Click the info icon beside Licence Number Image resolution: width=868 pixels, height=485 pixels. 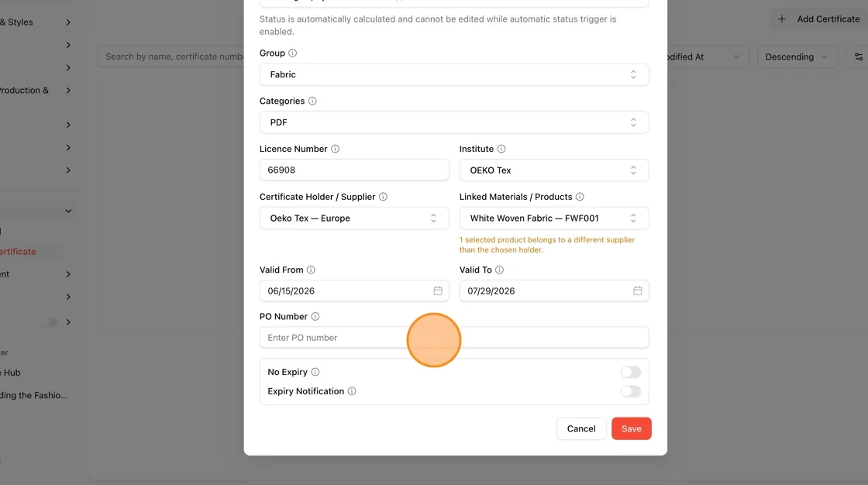pos(335,149)
